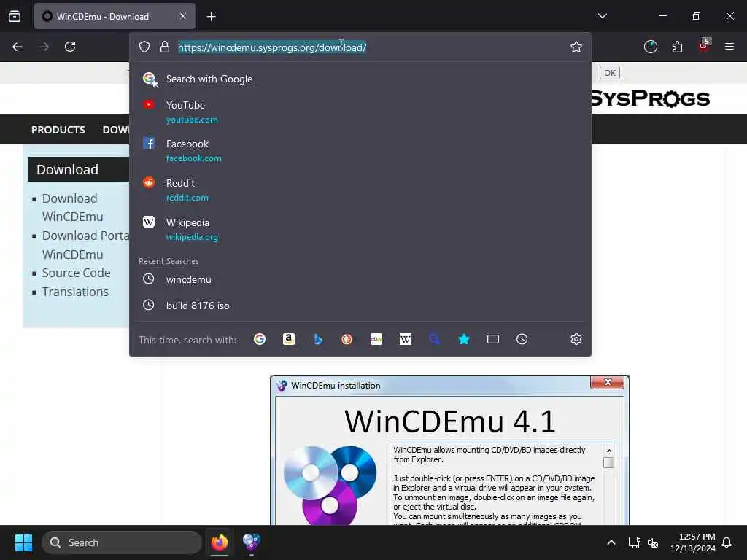Open the uBlock extension icon with badge
The height and width of the screenshot is (560, 747).
[704, 46]
